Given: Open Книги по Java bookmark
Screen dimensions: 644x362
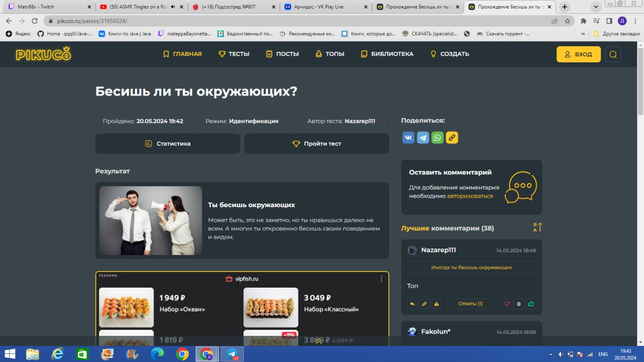Looking at the screenshot, I should tap(125, 34).
